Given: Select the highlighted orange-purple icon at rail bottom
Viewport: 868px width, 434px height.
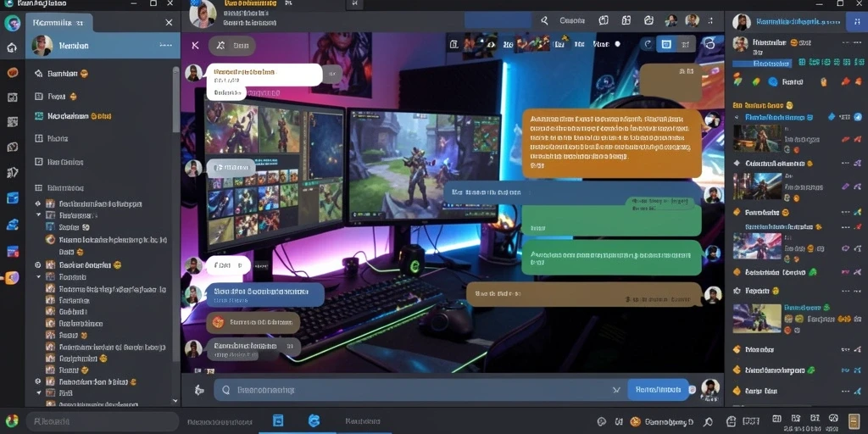Looking at the screenshot, I should [x=12, y=278].
